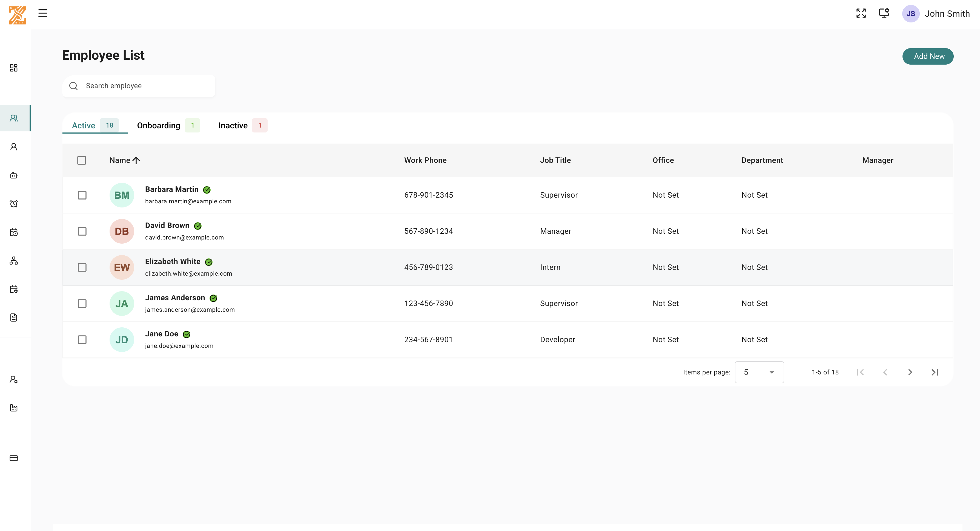Open the calendar with clock scheduling icon
This screenshot has height=531, width=980.
(14, 232)
